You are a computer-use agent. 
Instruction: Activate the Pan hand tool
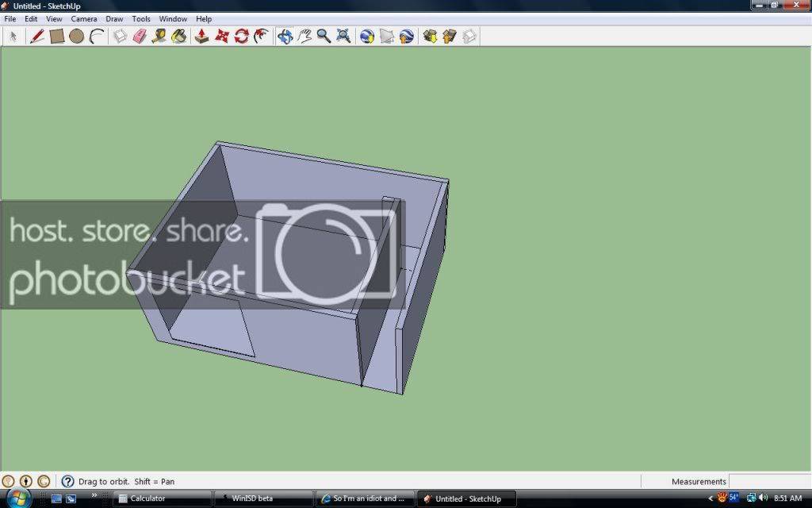pyautogui.click(x=304, y=37)
